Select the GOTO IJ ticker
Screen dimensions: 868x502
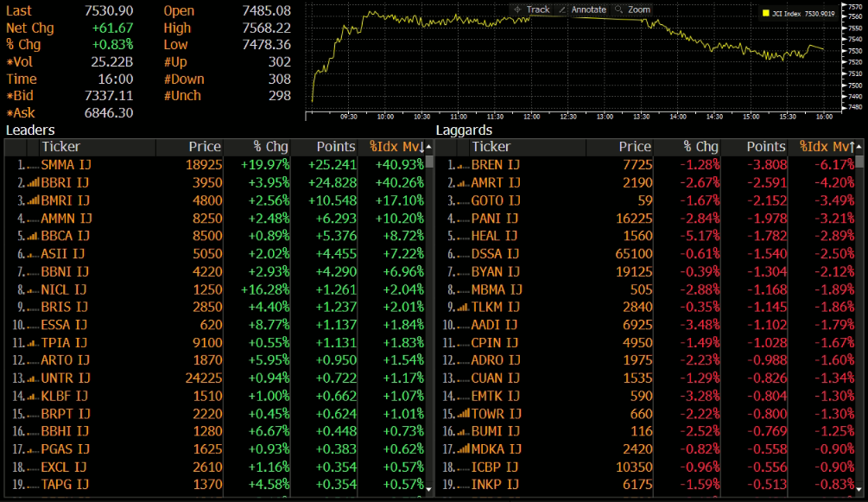[496, 200]
